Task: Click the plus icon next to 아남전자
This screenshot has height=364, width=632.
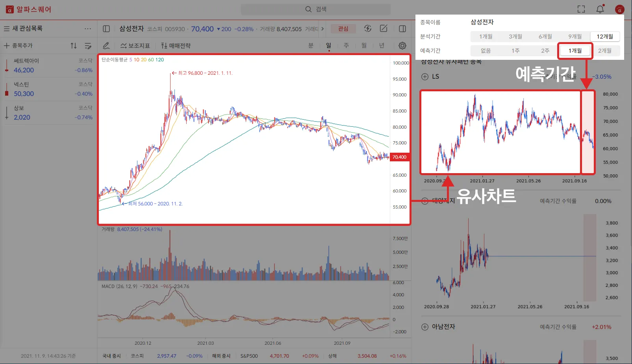Action: (425, 327)
